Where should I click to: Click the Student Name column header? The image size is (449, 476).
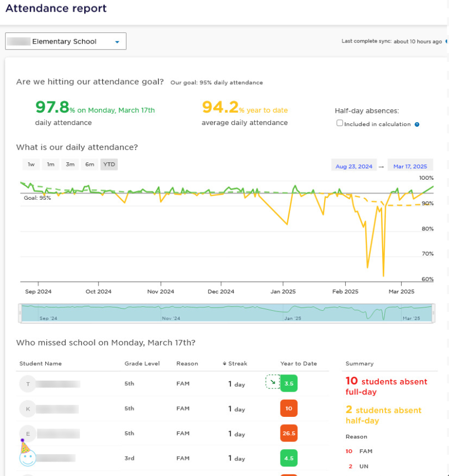click(x=41, y=364)
